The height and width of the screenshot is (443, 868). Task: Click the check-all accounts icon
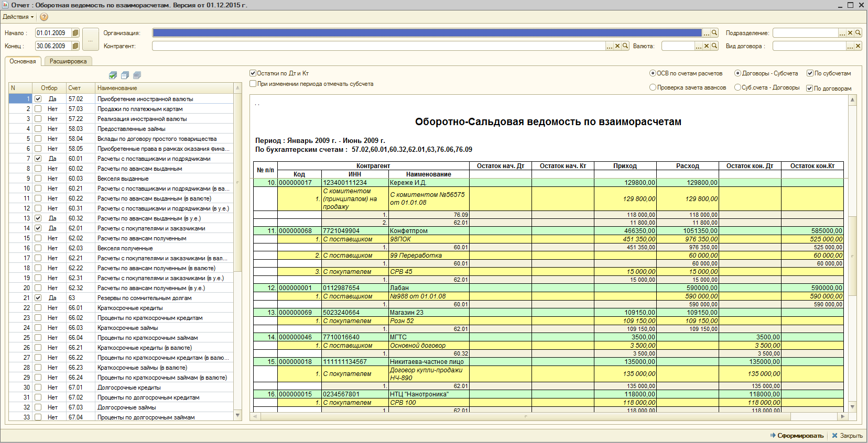(113, 75)
